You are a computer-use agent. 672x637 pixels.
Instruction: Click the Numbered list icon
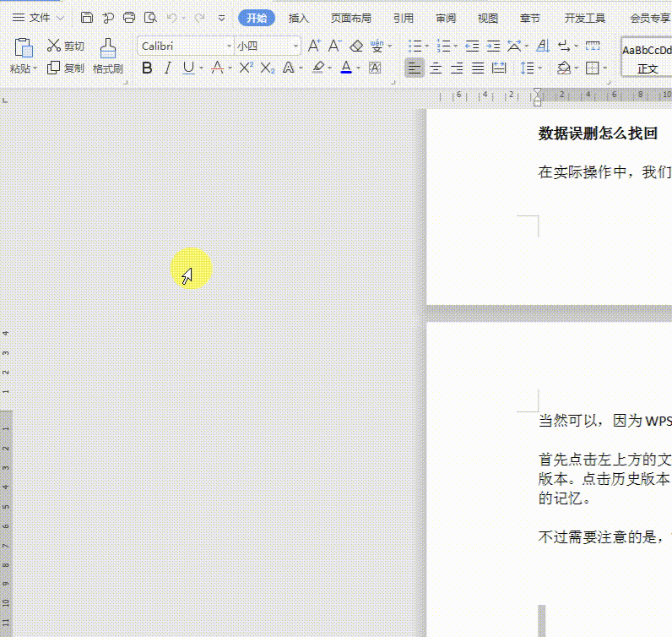(443, 46)
